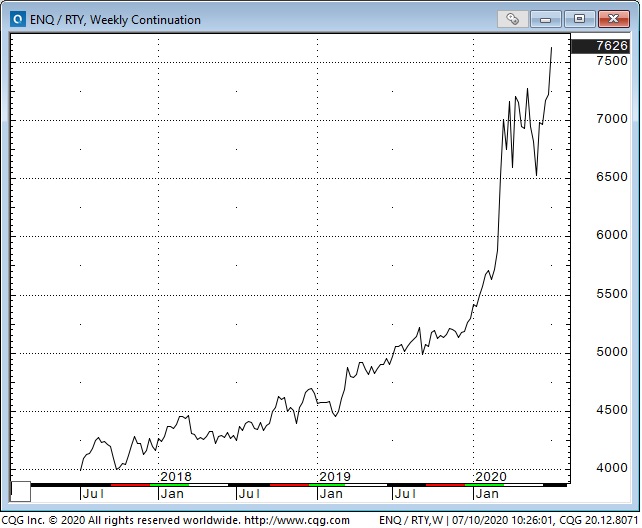Click the 7000 price axis label

(x=612, y=119)
